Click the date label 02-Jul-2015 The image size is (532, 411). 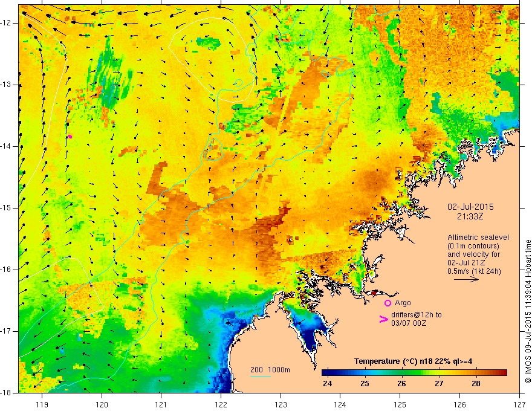(470, 207)
